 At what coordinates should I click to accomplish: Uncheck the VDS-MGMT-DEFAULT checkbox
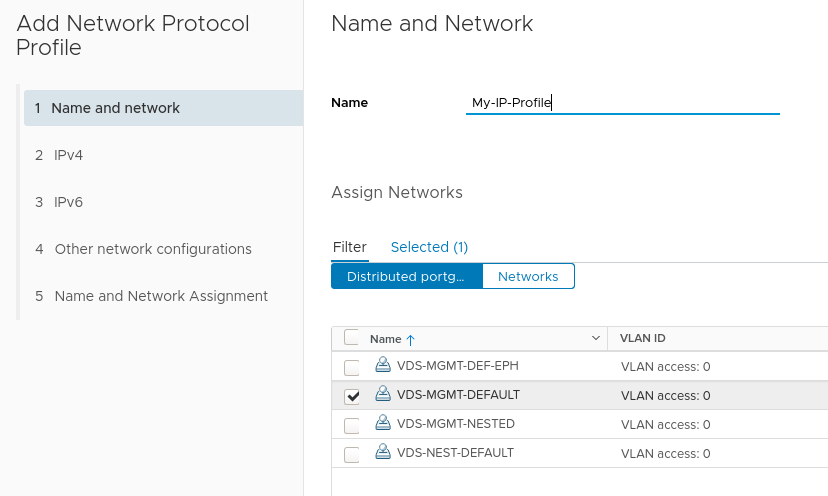tap(352, 396)
